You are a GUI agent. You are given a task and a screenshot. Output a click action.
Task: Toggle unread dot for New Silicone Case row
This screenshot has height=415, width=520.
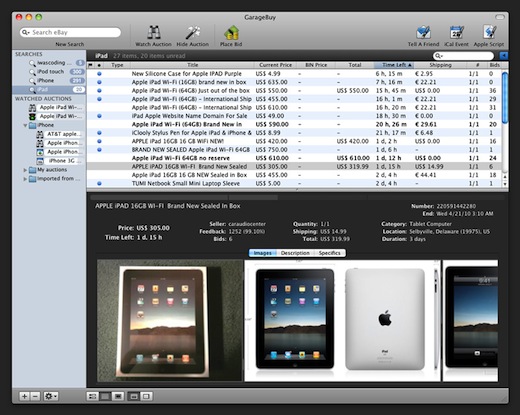99,74
